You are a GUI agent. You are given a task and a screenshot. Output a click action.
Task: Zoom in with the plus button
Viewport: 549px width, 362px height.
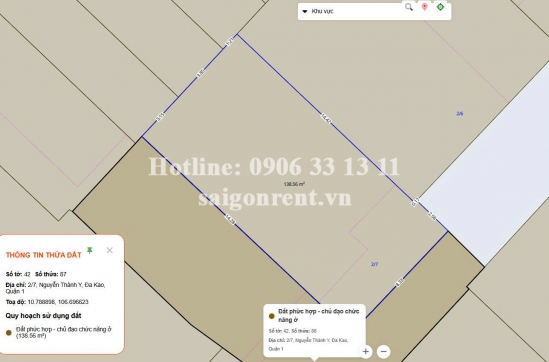[x=366, y=351]
